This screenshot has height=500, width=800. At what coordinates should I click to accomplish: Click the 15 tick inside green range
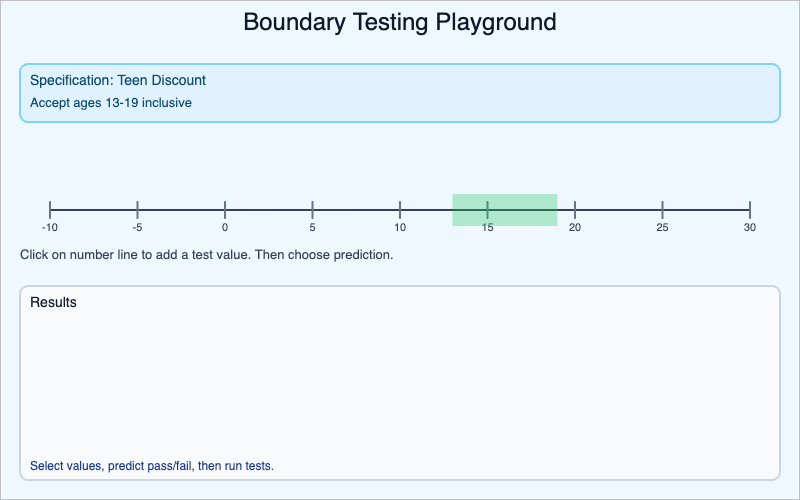point(487,209)
